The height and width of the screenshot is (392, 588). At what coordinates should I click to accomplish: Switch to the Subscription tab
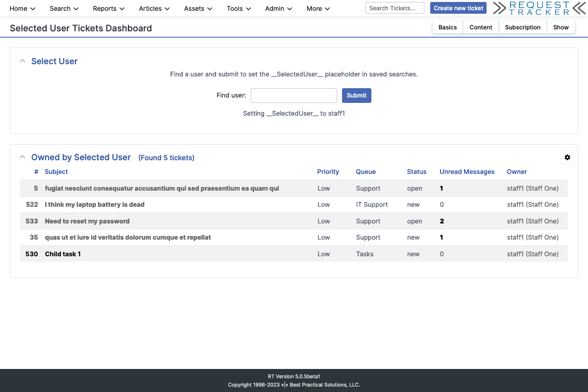click(522, 27)
